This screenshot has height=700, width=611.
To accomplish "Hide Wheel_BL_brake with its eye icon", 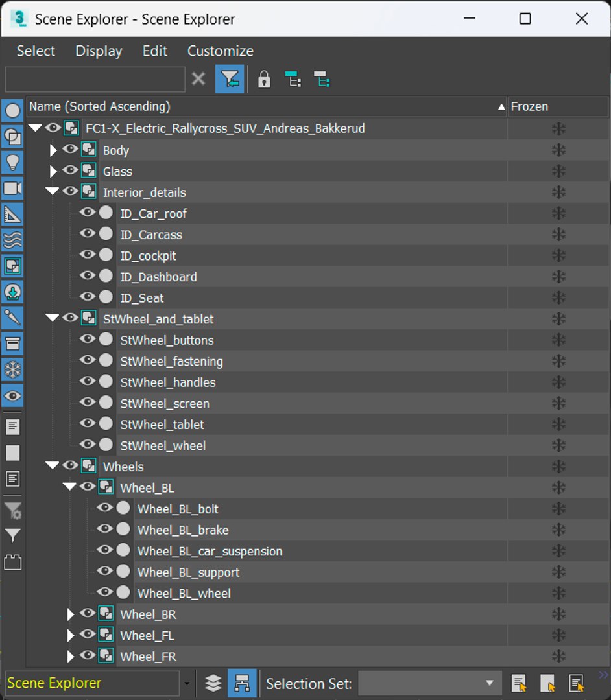I will point(105,529).
